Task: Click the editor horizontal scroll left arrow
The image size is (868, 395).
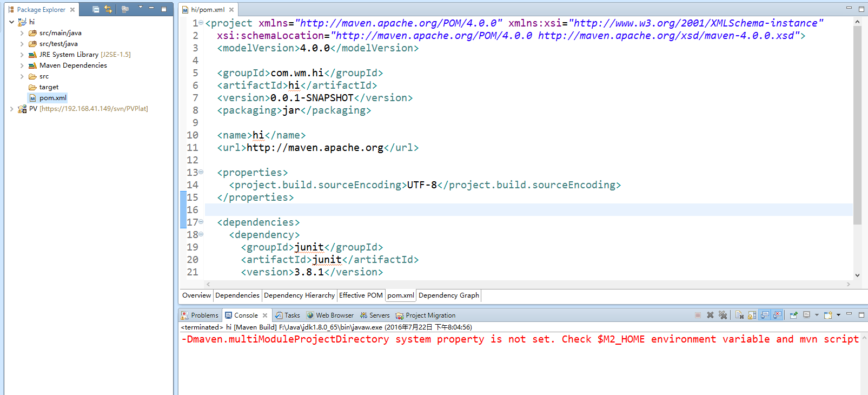Action: tap(209, 284)
